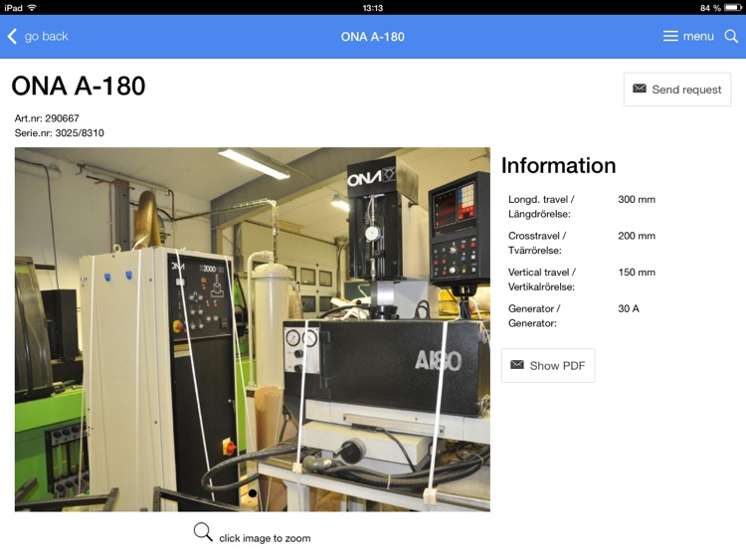746x560 pixels.
Task: Click the 'Generator / Generator:' label
Action: pyautogui.click(x=534, y=315)
